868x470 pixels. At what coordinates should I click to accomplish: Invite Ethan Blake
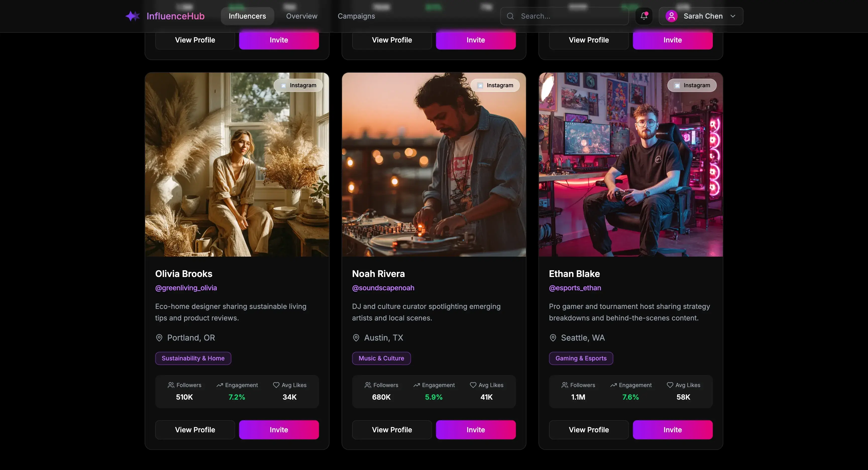[x=672, y=430]
